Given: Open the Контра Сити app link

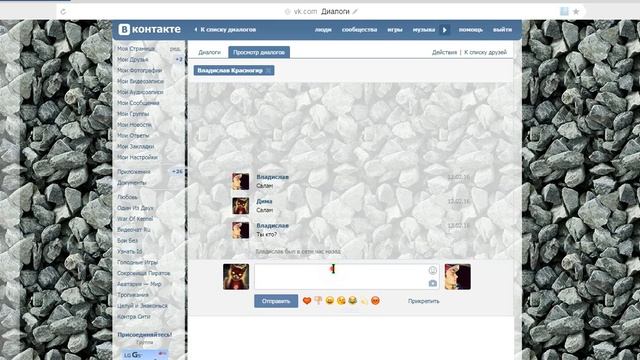Looking at the screenshot, I should pyautogui.click(x=134, y=317).
